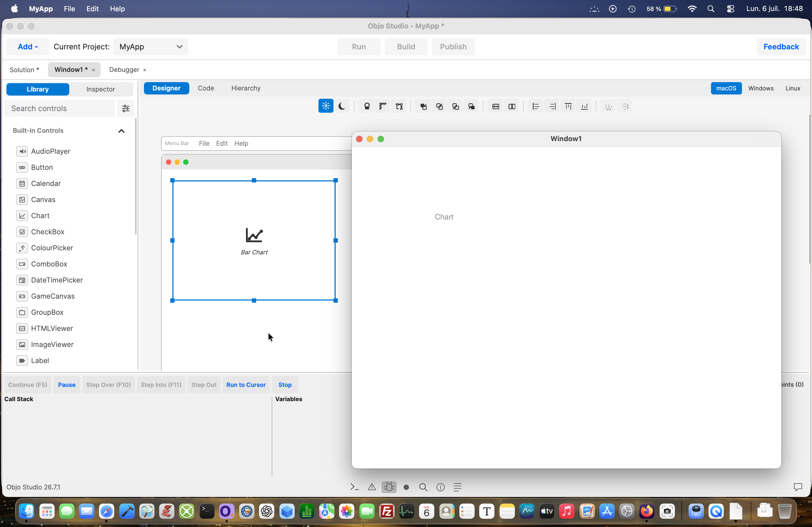The image size is (812, 527).
Task: Click the info circle icon in status bar
Action: 440,487
